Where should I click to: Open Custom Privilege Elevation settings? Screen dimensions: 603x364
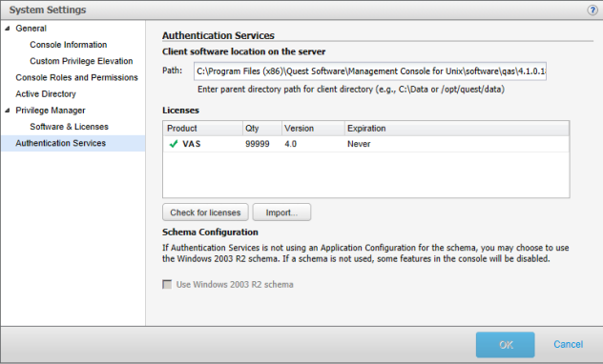pyautogui.click(x=81, y=61)
